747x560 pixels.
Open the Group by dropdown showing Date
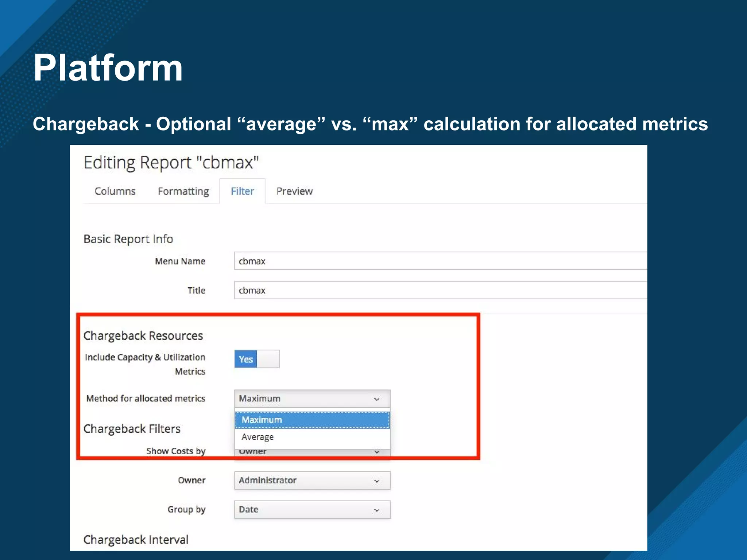[x=312, y=509]
